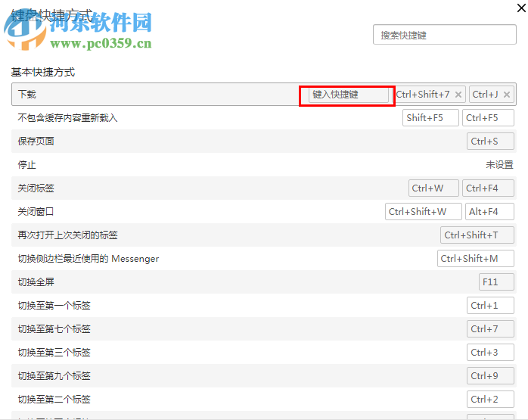528x420 pixels.
Task: Remove the Ctrl+J download shortcut
Action: (x=507, y=95)
